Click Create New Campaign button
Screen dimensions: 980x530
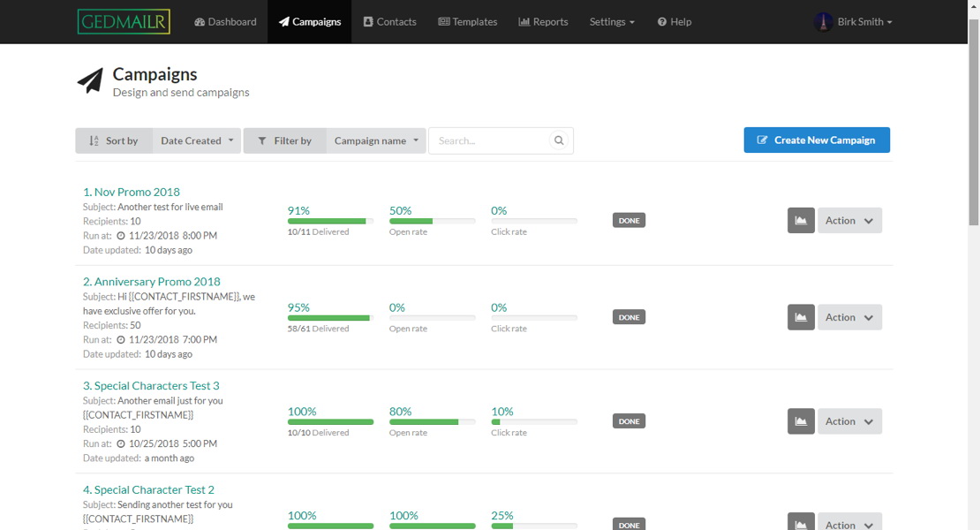pos(817,140)
